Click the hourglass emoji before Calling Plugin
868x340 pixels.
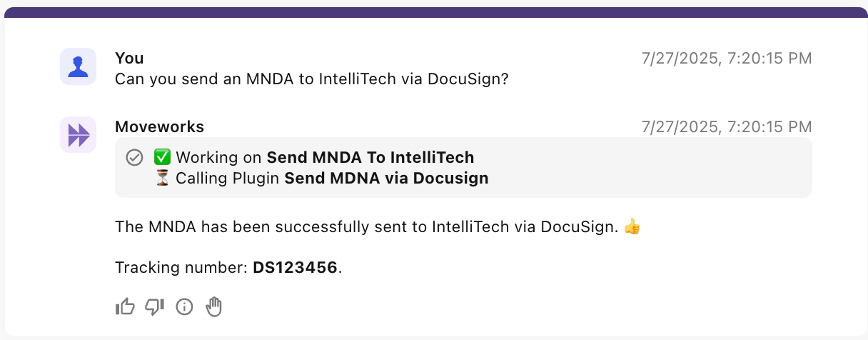pos(162,178)
